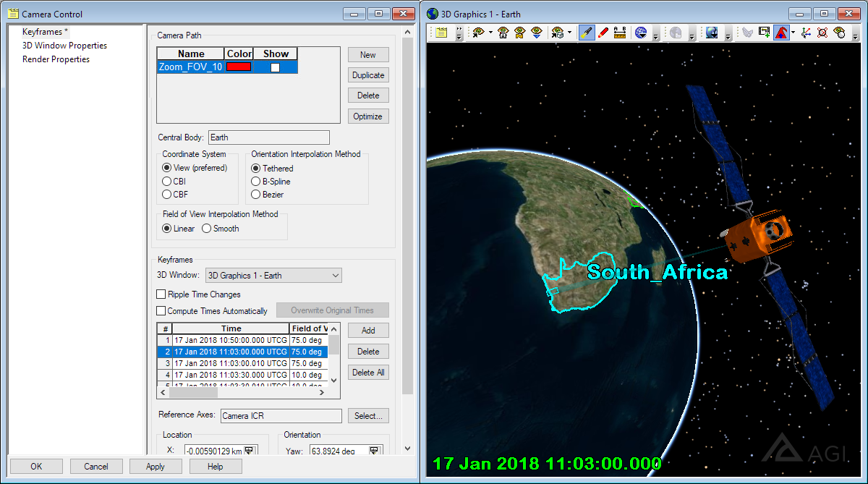Click the Central Body Earth field

pyautogui.click(x=268, y=137)
